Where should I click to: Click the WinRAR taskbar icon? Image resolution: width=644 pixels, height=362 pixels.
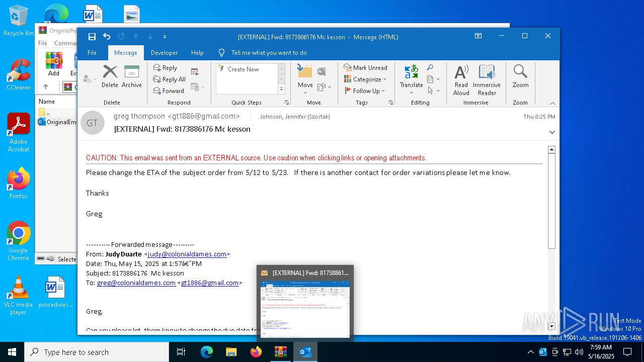click(x=280, y=352)
